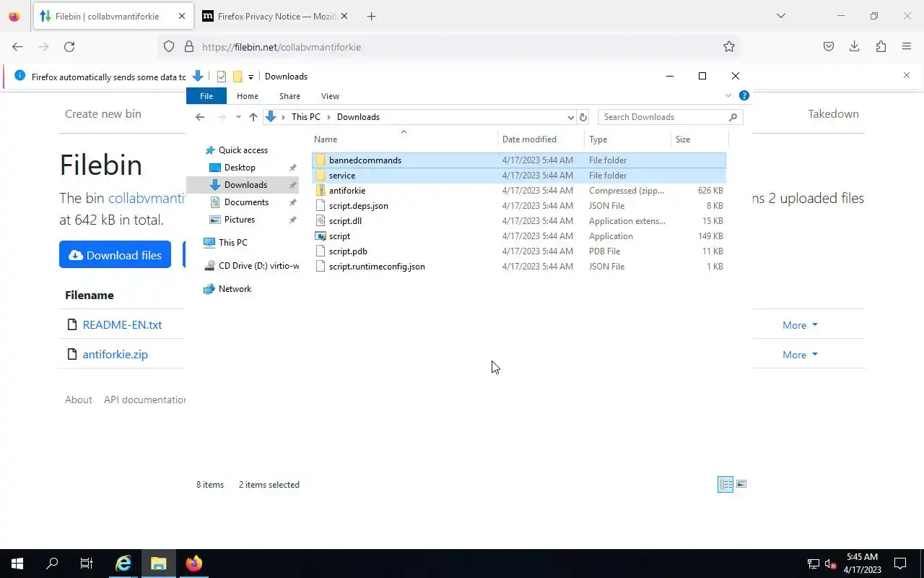Open Firefox application hamburger menu
The height and width of the screenshot is (578, 924).
(x=907, y=47)
